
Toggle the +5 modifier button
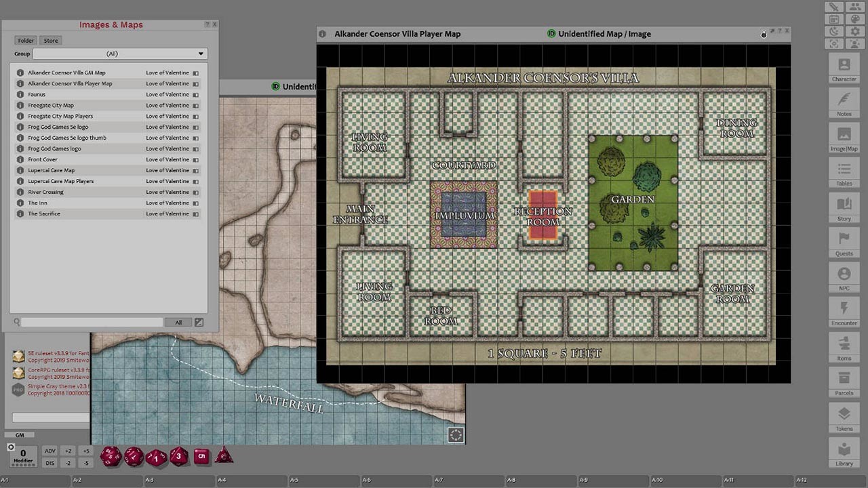[85, 451]
